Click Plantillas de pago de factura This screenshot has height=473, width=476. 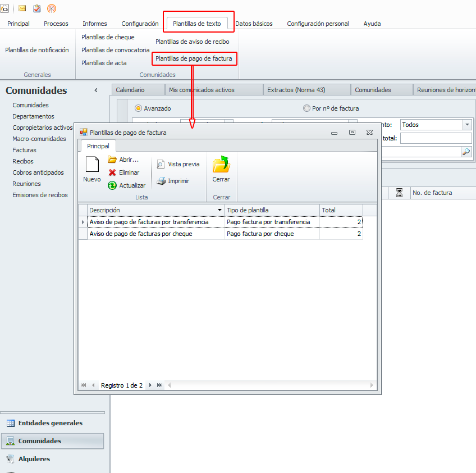point(194,58)
